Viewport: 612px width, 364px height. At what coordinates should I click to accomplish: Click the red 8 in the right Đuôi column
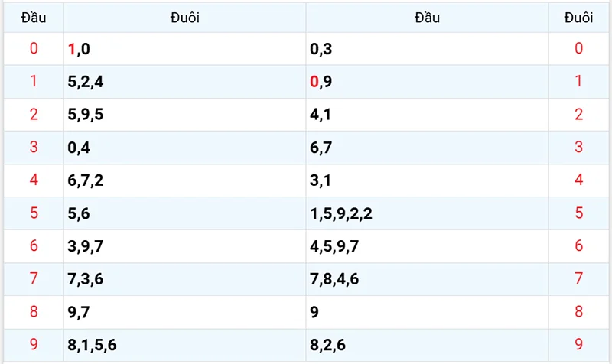click(578, 312)
